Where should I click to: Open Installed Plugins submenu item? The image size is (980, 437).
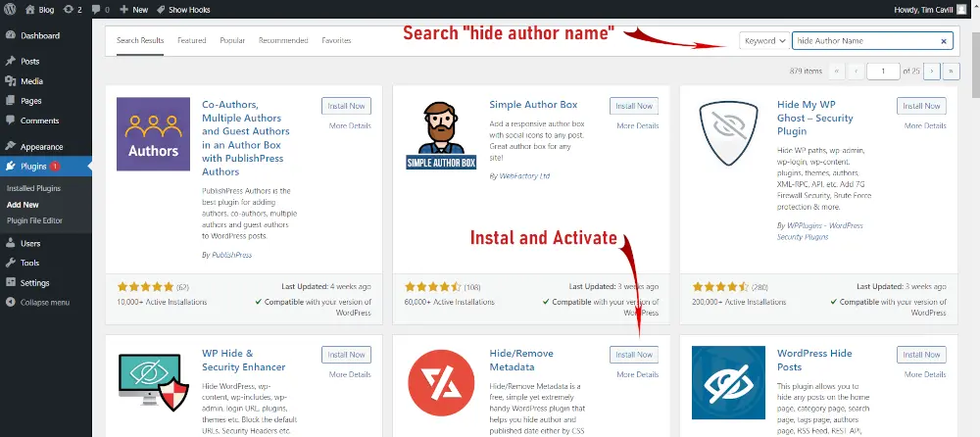pos(33,188)
